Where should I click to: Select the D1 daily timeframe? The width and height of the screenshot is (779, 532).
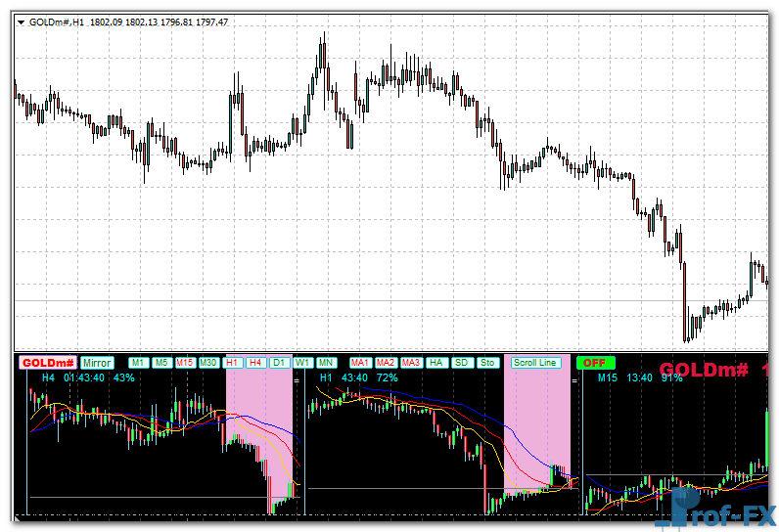(280, 363)
